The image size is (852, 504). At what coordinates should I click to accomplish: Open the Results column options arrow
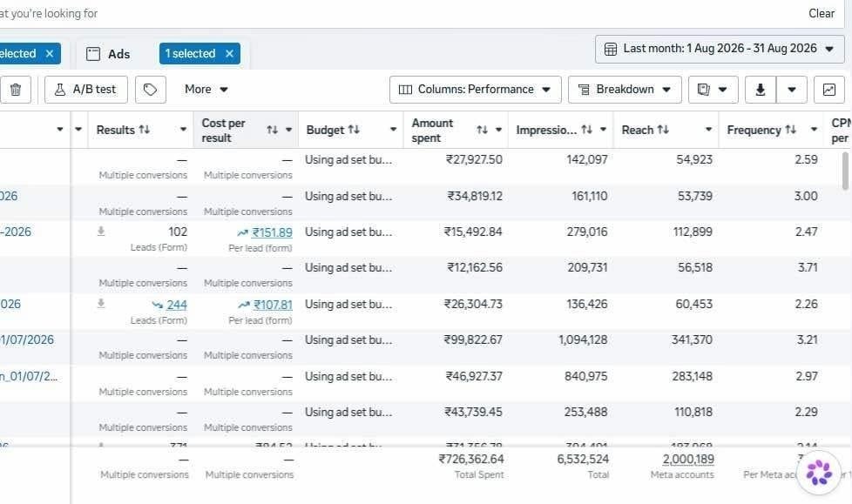tap(183, 129)
